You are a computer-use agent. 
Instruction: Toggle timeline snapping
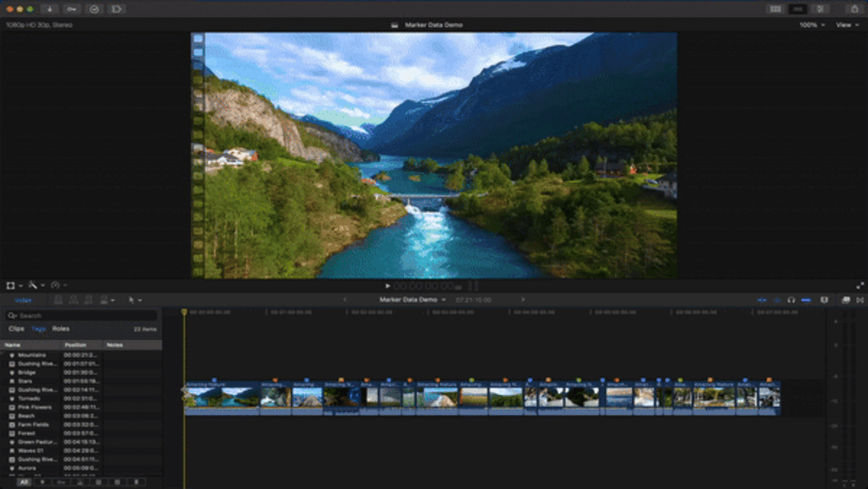pyautogui.click(x=806, y=300)
